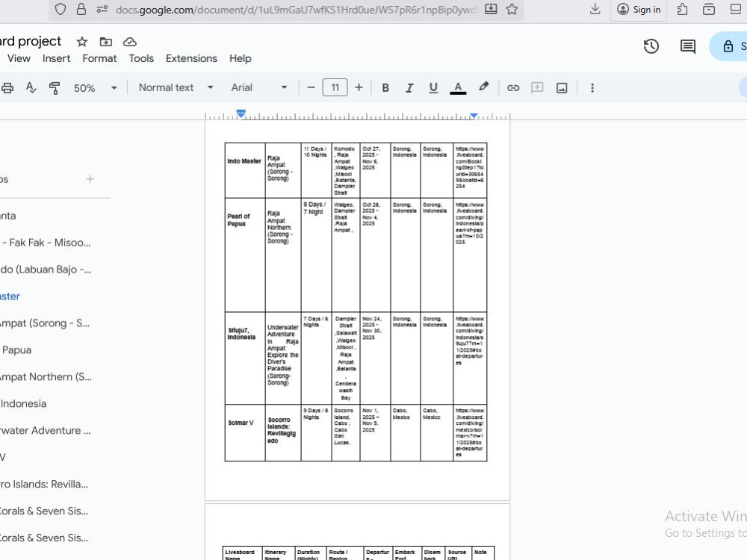
Task: Click the left indent marker on ruler
Action: (x=241, y=113)
